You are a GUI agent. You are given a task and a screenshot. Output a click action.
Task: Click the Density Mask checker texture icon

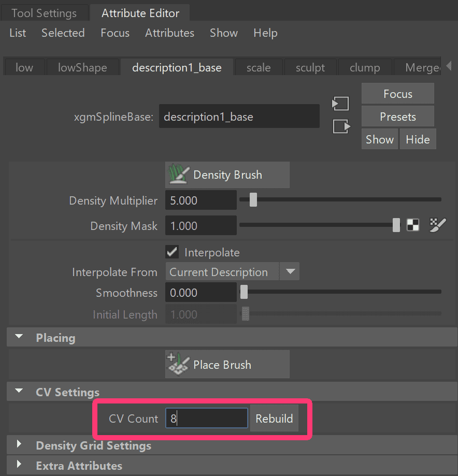tap(413, 225)
